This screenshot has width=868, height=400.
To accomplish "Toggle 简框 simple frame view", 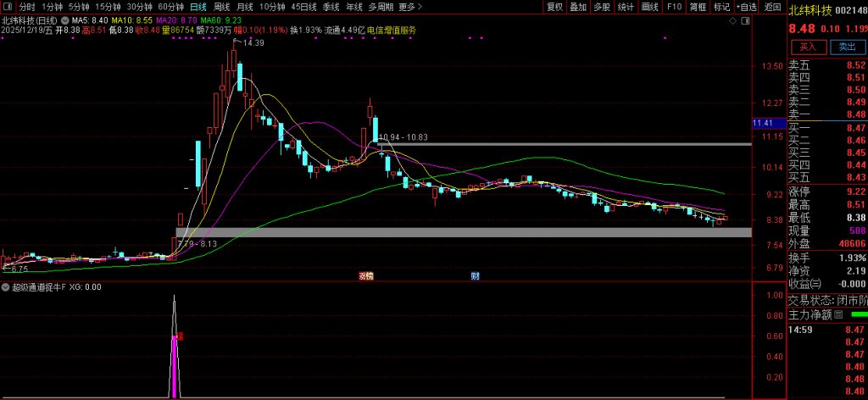I will pos(698,7).
